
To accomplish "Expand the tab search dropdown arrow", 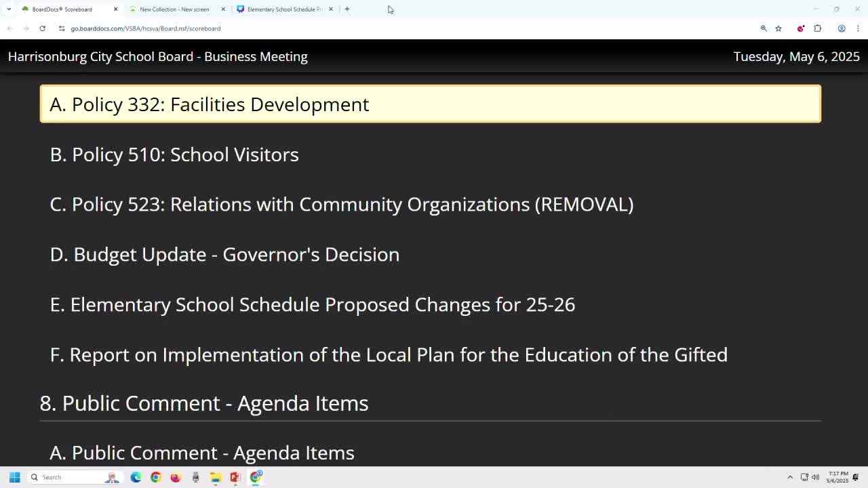I will pyautogui.click(x=9, y=9).
